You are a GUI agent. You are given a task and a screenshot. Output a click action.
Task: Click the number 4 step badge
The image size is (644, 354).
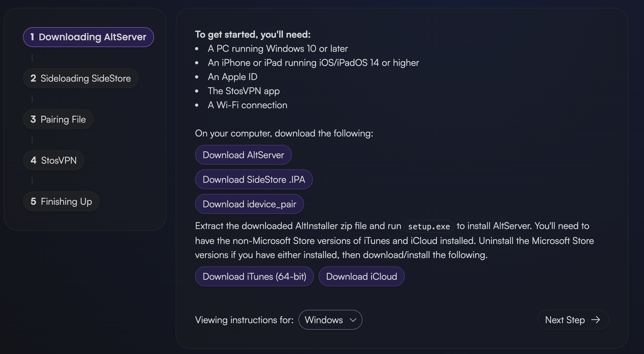33,160
